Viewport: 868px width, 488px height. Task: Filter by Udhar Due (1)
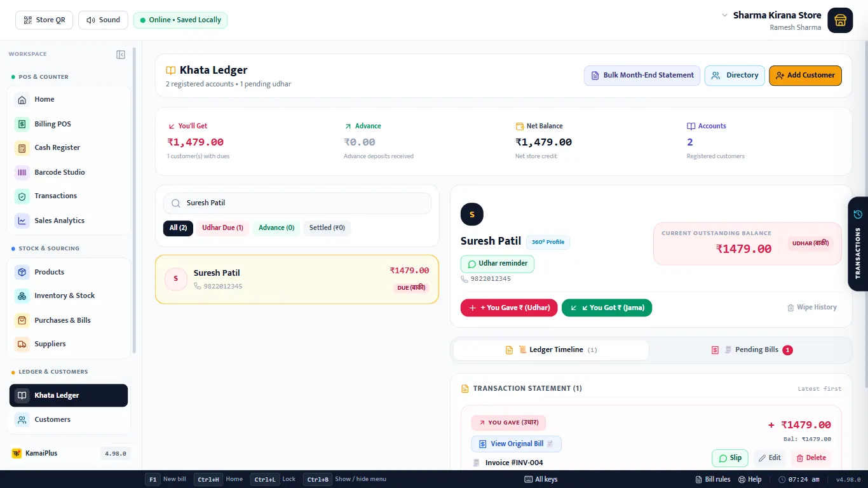coord(222,228)
